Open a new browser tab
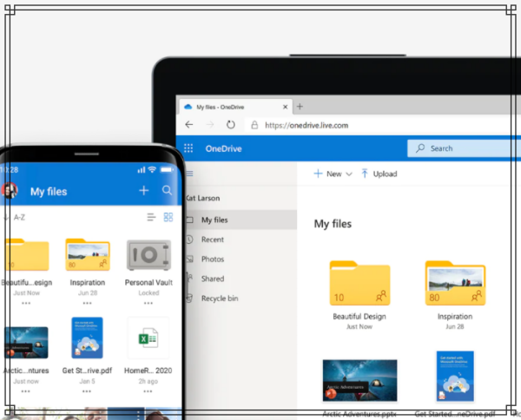521x420 pixels. pyautogui.click(x=300, y=107)
